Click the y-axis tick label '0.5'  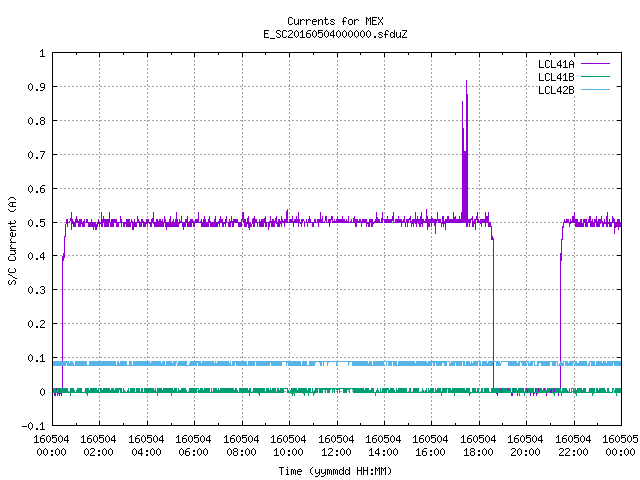(36, 223)
